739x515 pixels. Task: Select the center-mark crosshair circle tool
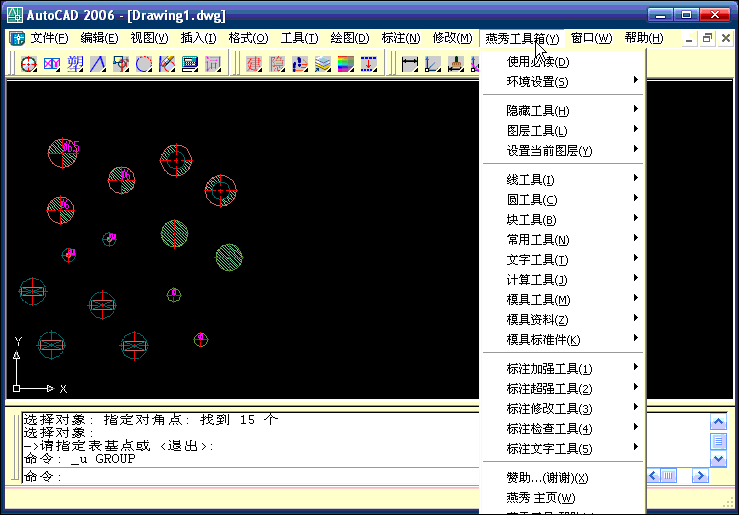pos(29,64)
